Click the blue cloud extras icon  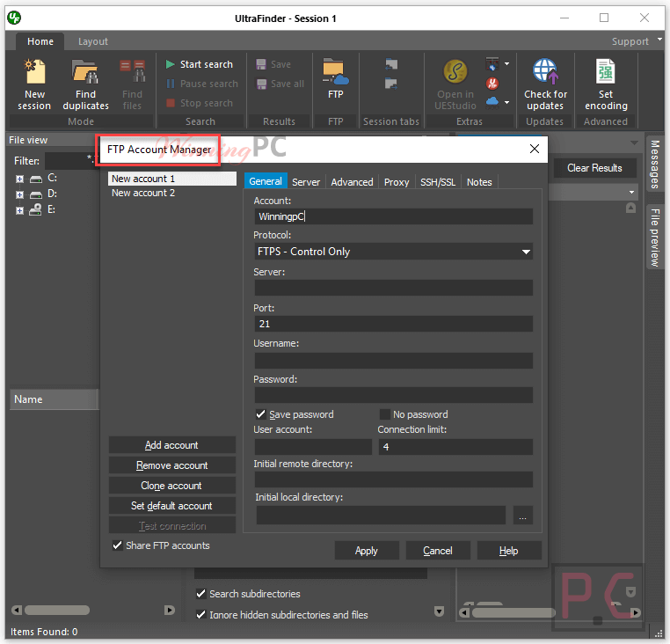(492, 102)
